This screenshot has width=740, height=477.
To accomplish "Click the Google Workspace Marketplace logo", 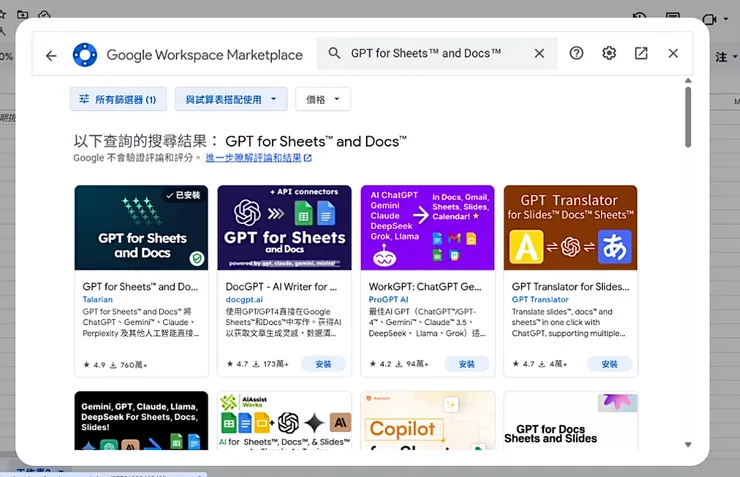I will [x=85, y=55].
